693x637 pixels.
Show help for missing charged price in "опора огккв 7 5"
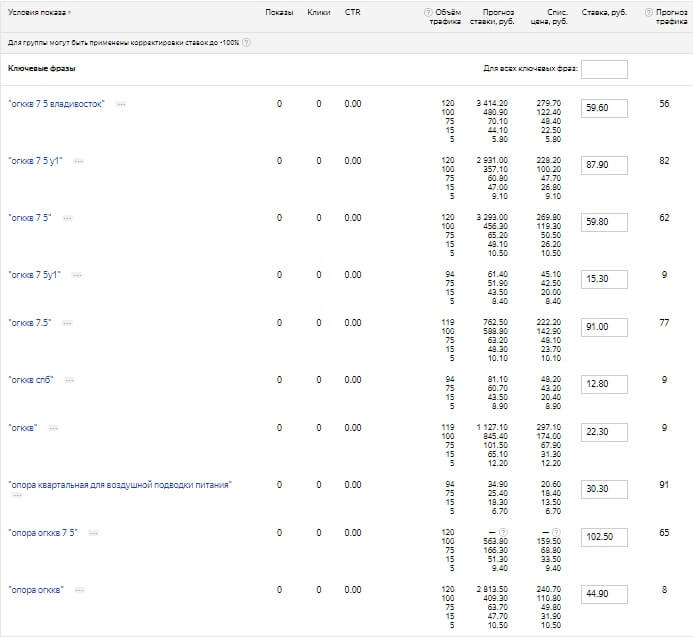click(556, 532)
